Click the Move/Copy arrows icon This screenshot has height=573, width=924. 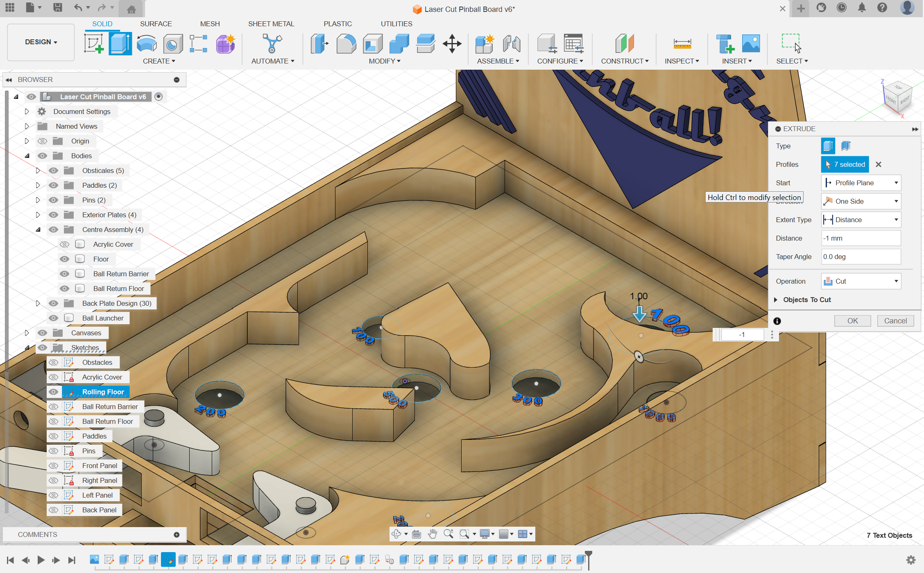tap(452, 43)
